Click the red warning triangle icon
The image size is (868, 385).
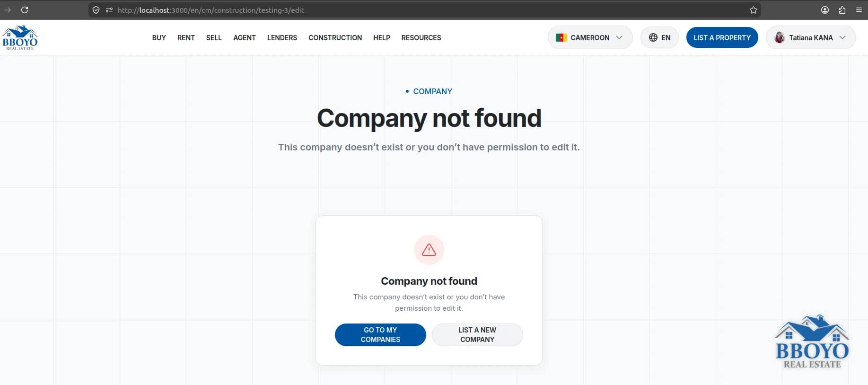point(429,250)
